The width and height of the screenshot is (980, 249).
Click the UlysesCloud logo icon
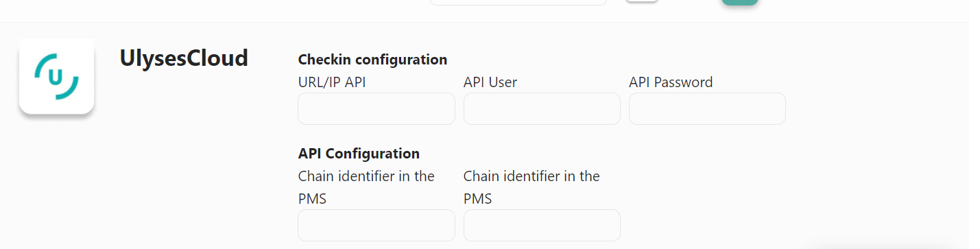click(x=56, y=76)
